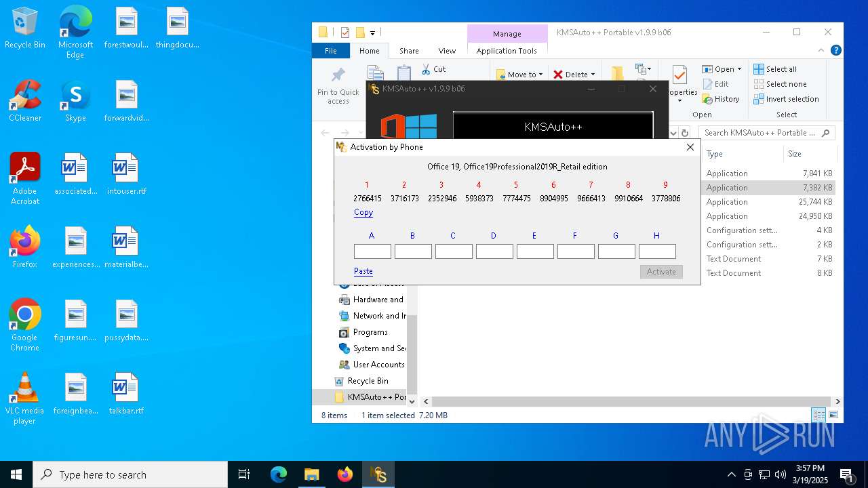
Task: Click input field D for confirmation ID
Action: click(494, 251)
